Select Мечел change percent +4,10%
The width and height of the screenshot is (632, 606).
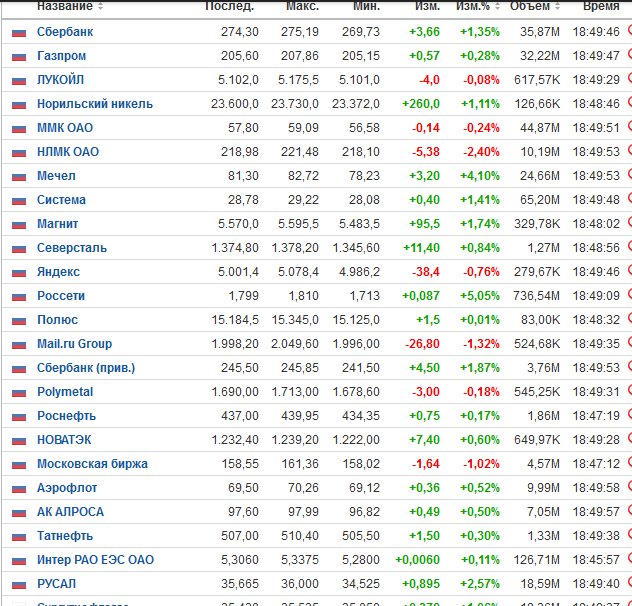click(x=480, y=176)
